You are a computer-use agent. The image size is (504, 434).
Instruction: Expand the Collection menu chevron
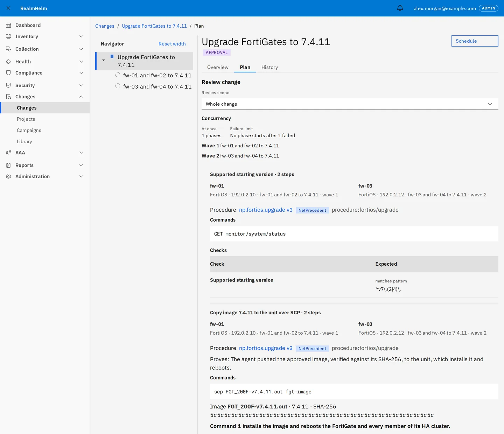tap(81, 49)
